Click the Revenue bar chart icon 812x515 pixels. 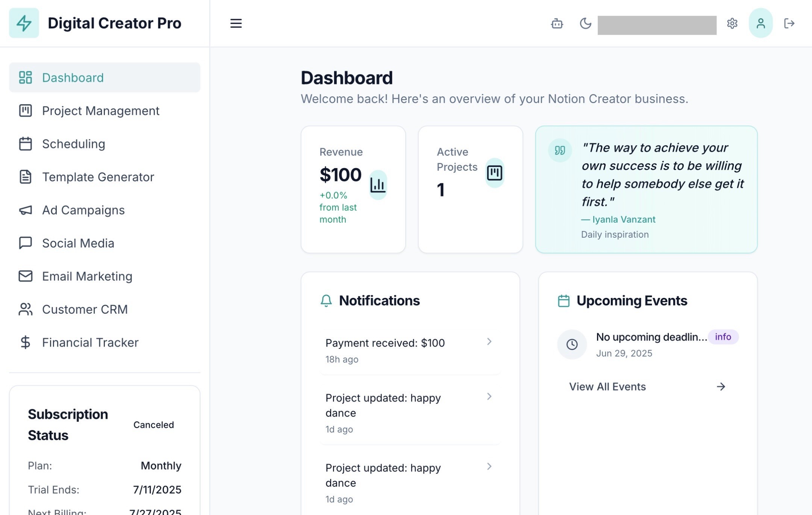(x=378, y=185)
